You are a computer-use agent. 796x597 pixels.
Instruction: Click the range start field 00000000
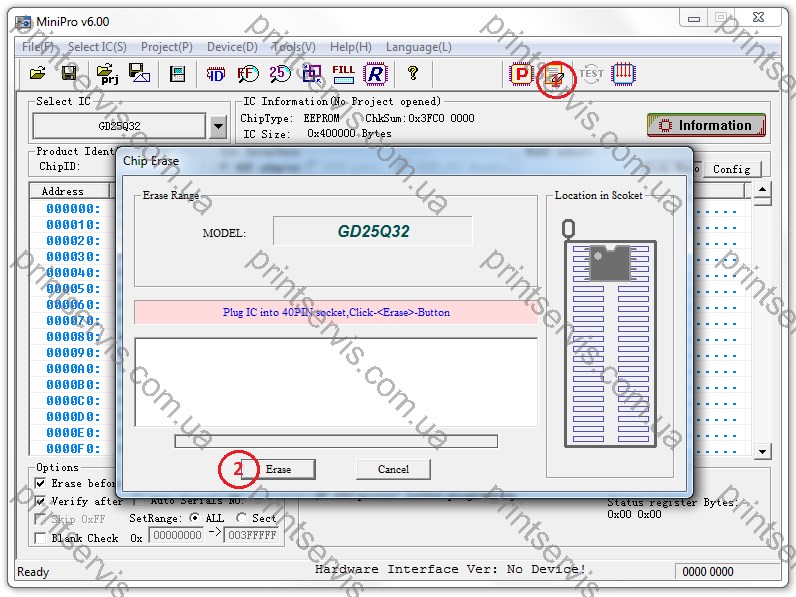point(177,535)
